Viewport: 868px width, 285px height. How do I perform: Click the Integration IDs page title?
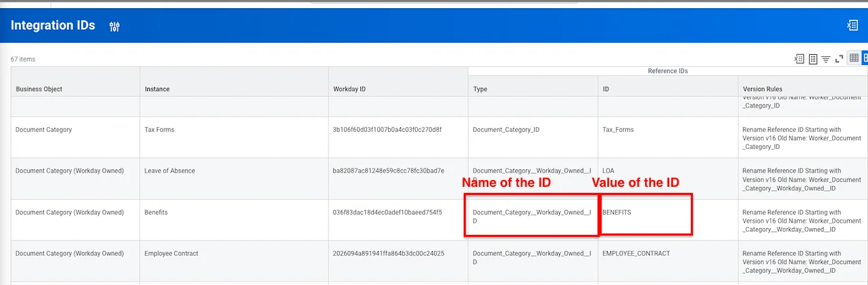(x=53, y=26)
